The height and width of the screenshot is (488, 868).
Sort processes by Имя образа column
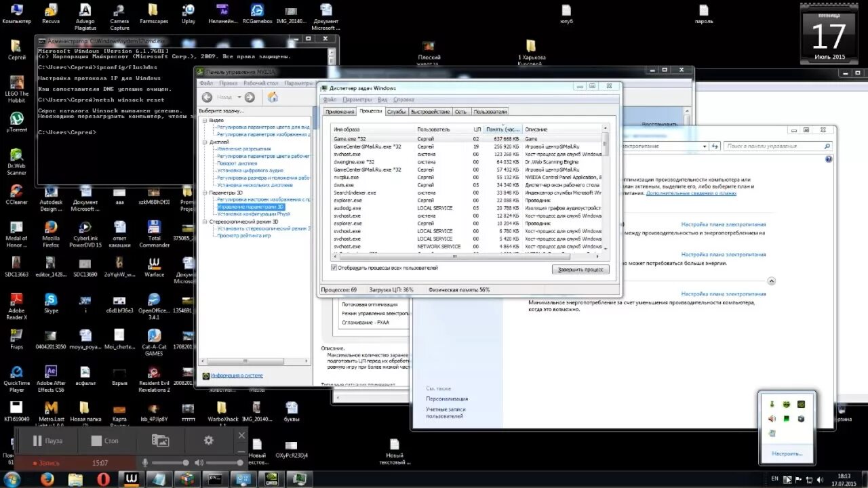pos(374,129)
